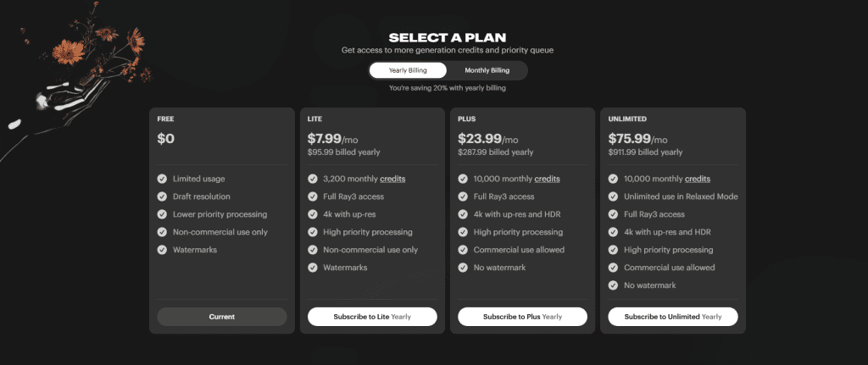The width and height of the screenshot is (868, 365).
Task: Click the $7.99/mo Lite price
Action: [x=331, y=139]
